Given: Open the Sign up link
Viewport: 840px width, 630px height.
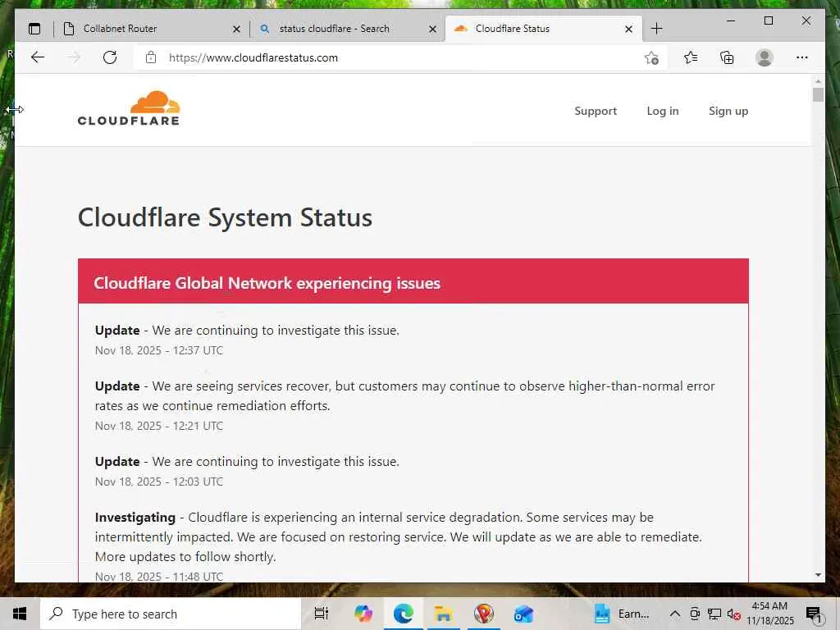Looking at the screenshot, I should pos(728,111).
